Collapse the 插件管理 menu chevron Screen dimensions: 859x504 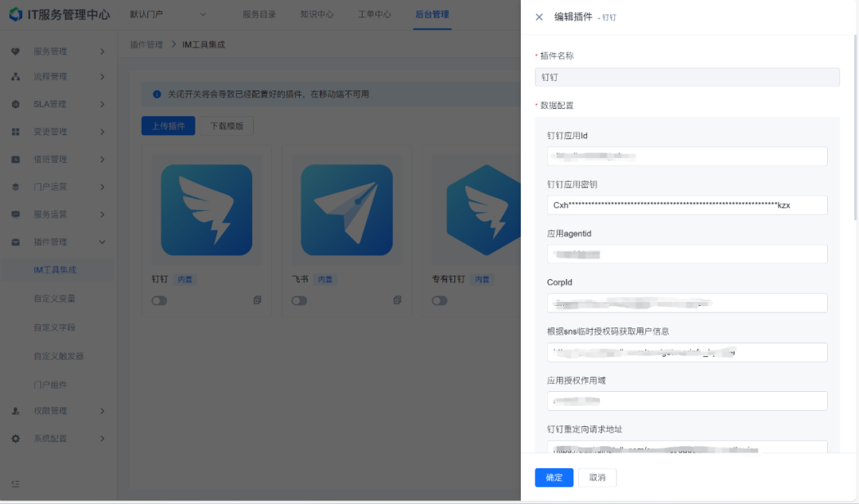[103, 242]
